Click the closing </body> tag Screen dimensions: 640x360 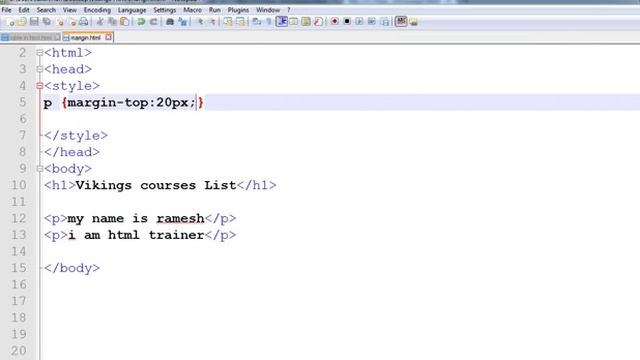click(x=72, y=268)
